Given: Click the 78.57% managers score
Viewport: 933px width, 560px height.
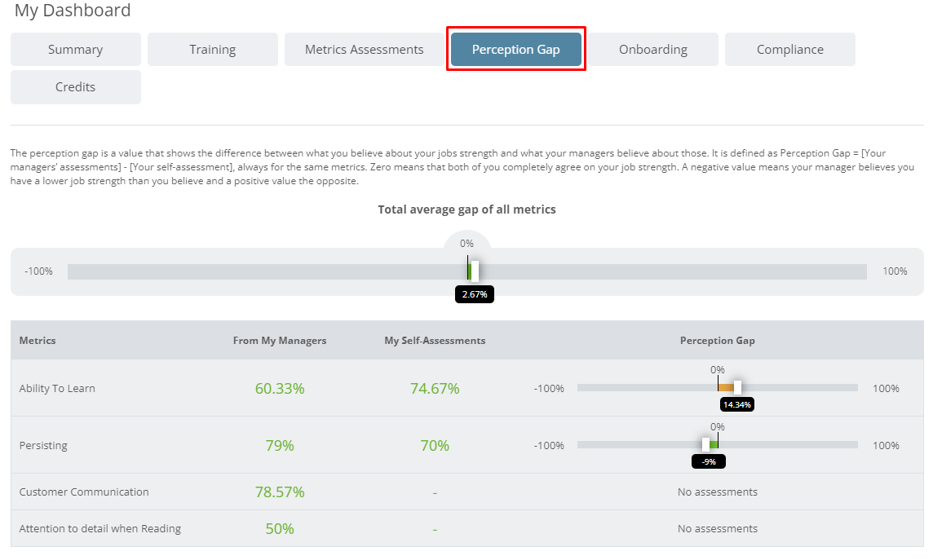Looking at the screenshot, I should coord(280,492).
